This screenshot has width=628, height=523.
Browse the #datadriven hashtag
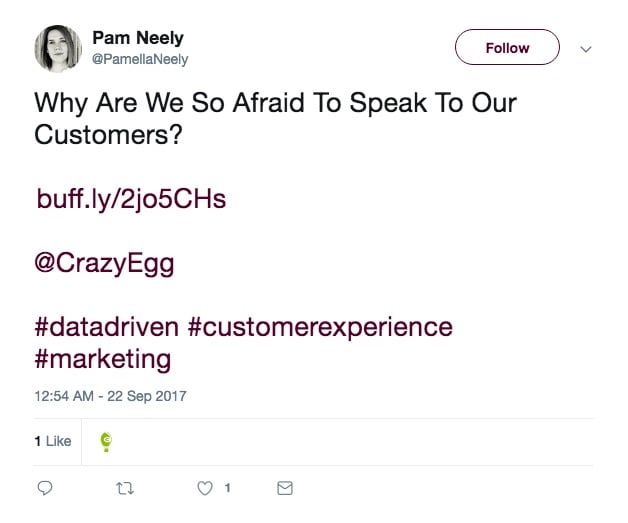click(x=107, y=327)
